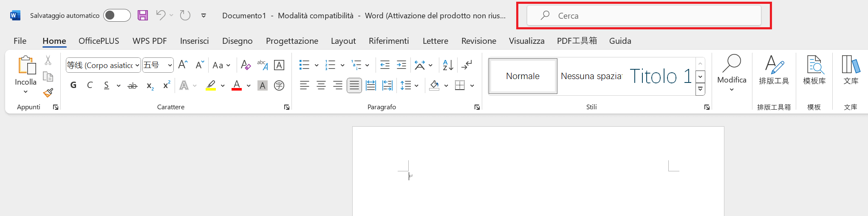Click distributed alignment icon
This screenshot has width=868, height=216.
(371, 85)
